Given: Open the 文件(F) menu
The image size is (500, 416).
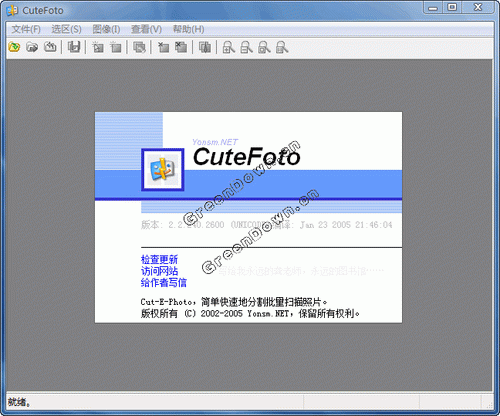Looking at the screenshot, I should pos(26,29).
